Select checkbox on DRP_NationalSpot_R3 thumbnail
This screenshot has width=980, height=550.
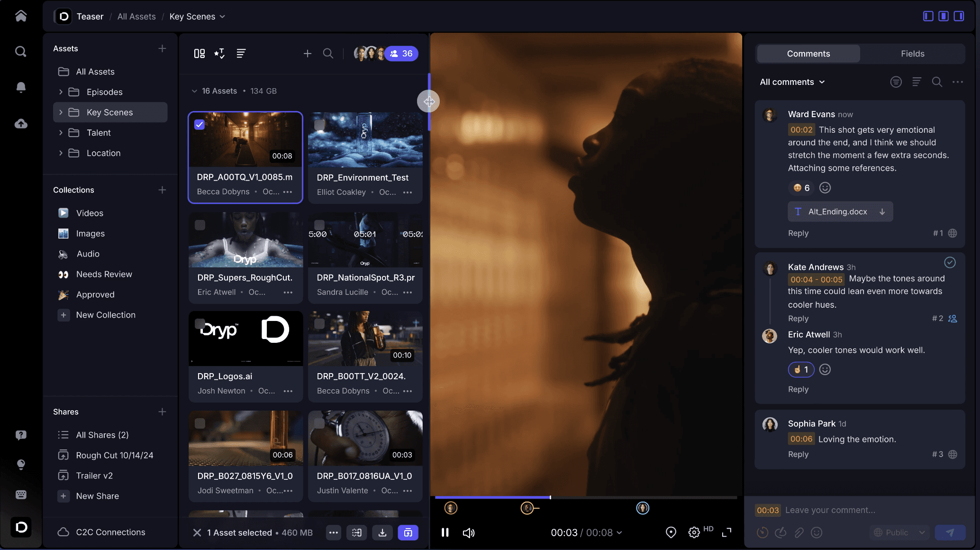coord(319,225)
